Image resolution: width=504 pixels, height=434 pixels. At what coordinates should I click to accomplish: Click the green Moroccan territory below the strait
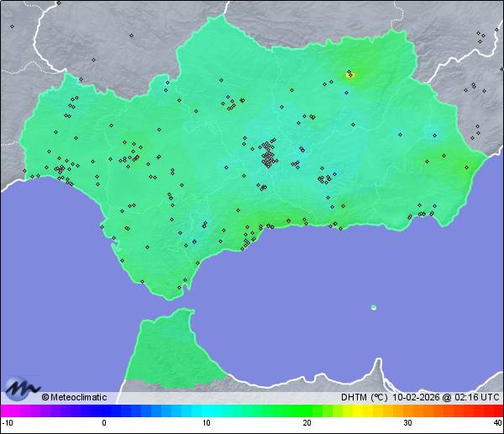[x=168, y=353]
